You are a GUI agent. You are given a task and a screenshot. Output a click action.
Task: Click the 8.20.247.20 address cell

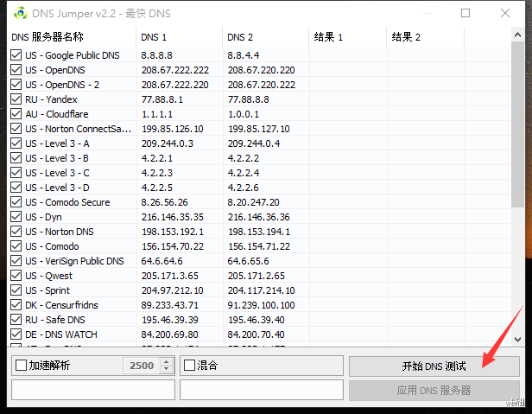pos(253,202)
